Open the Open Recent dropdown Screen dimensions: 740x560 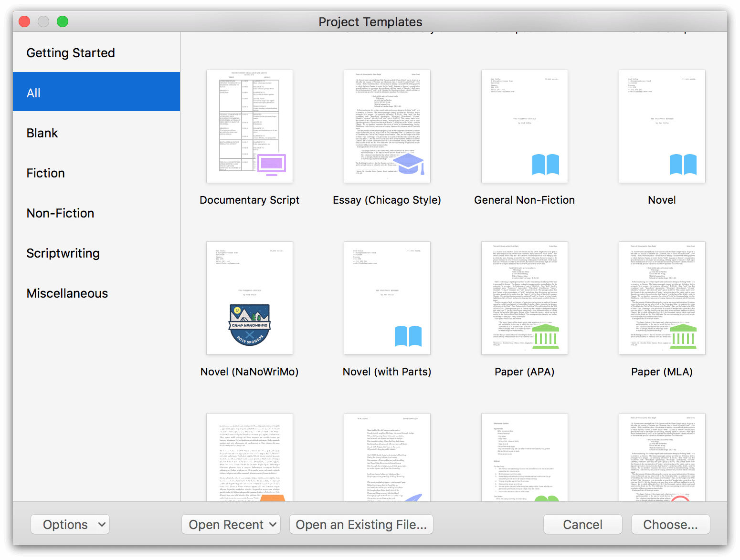(x=231, y=524)
